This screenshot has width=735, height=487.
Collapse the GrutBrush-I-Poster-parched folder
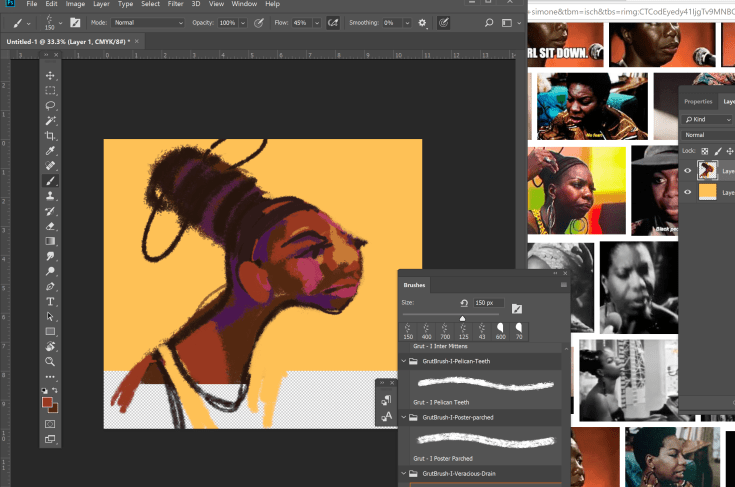point(404,417)
